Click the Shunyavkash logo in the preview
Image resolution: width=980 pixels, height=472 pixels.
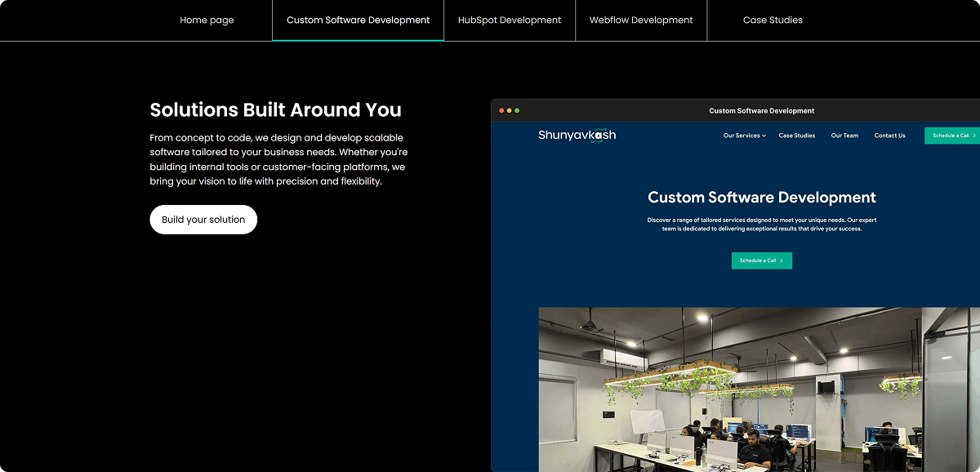coord(577,136)
